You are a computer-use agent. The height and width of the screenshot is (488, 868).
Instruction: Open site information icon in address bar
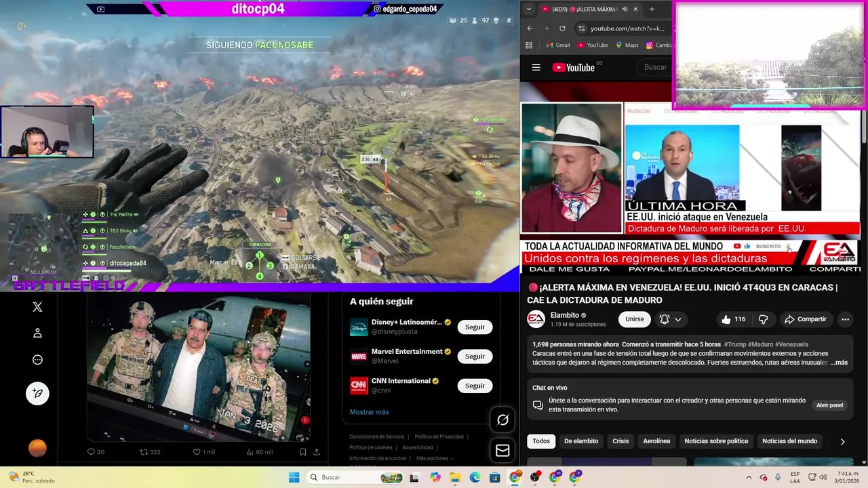pos(581,28)
